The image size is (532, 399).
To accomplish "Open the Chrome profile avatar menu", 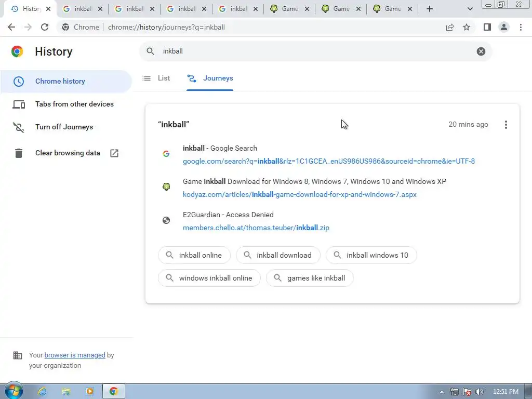I will coord(504,27).
